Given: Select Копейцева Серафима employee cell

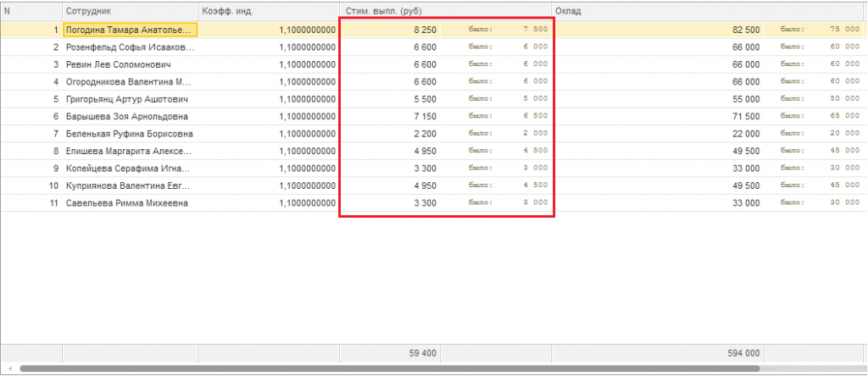Looking at the screenshot, I should (131, 169).
